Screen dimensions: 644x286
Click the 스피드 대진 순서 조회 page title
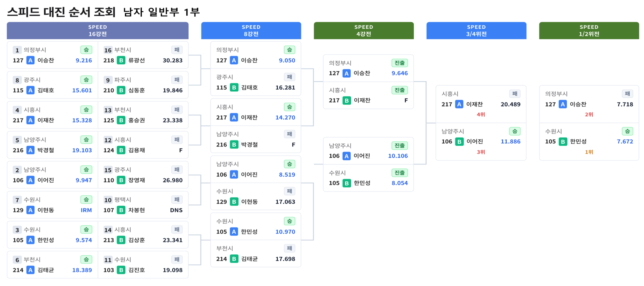coord(61,12)
